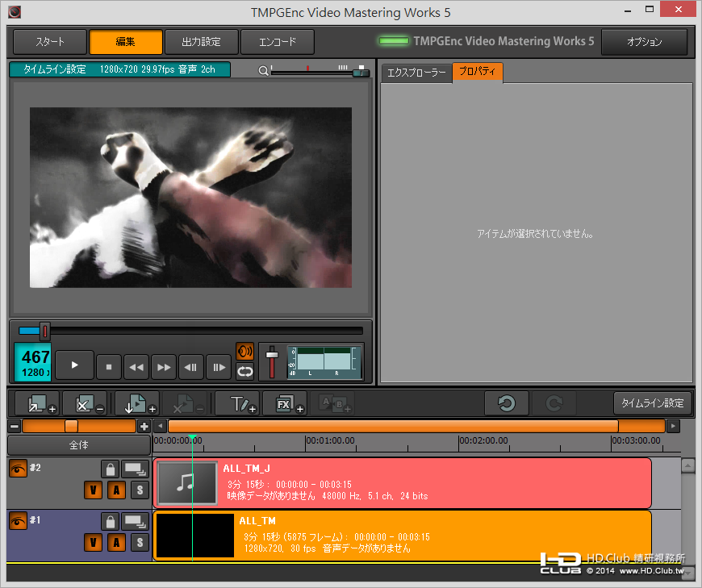This screenshot has height=588, width=702.
Task: Select the プロパティ tab
Action: 477,72
